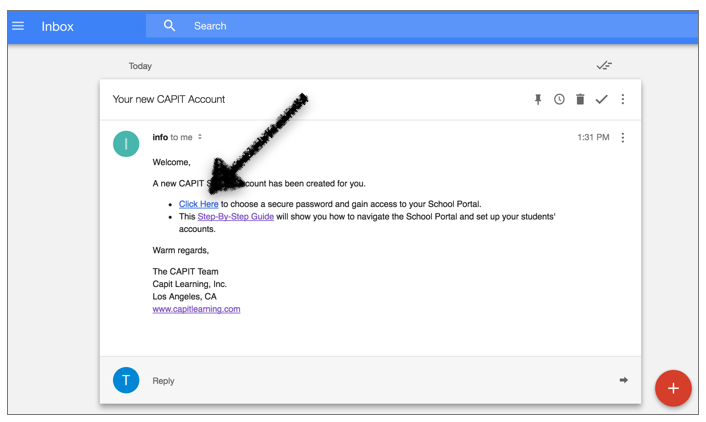Click the 'Inbox' title
Screen dimensions: 706x422
coord(58,27)
